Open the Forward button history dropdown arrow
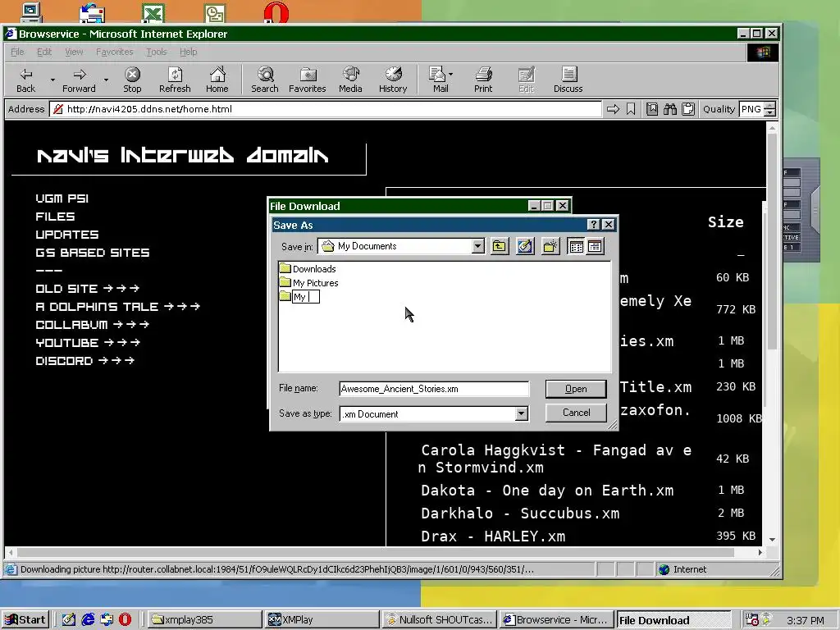The width and height of the screenshot is (840, 630). (x=106, y=80)
